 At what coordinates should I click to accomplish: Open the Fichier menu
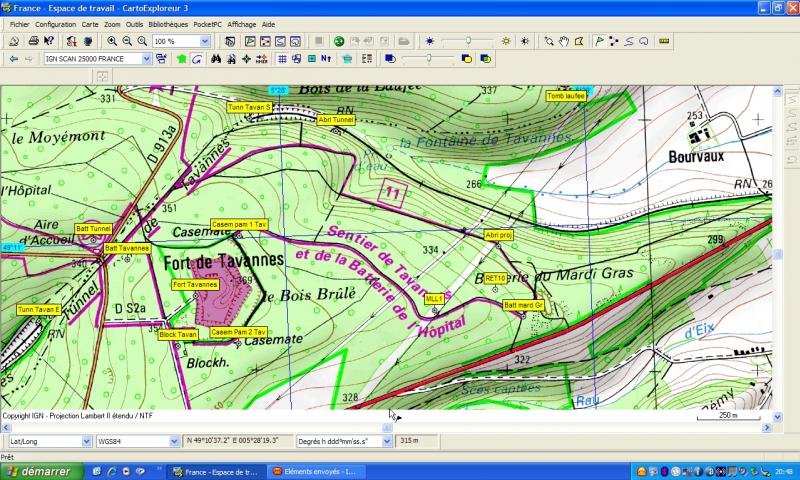[19, 24]
